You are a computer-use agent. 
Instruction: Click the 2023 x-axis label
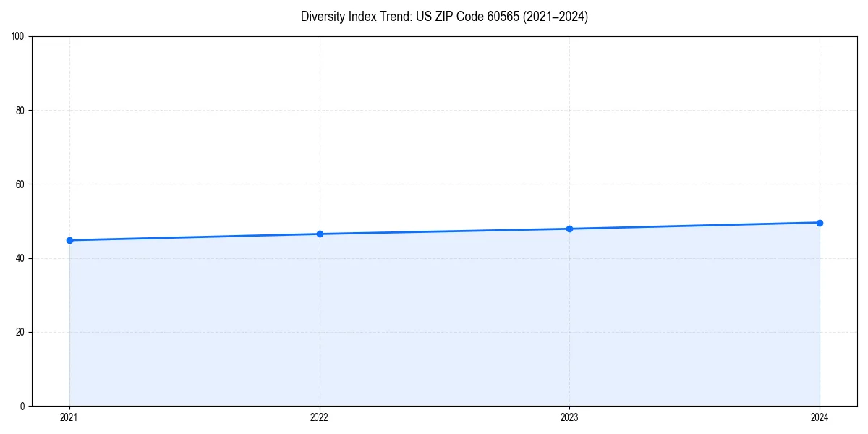570,417
